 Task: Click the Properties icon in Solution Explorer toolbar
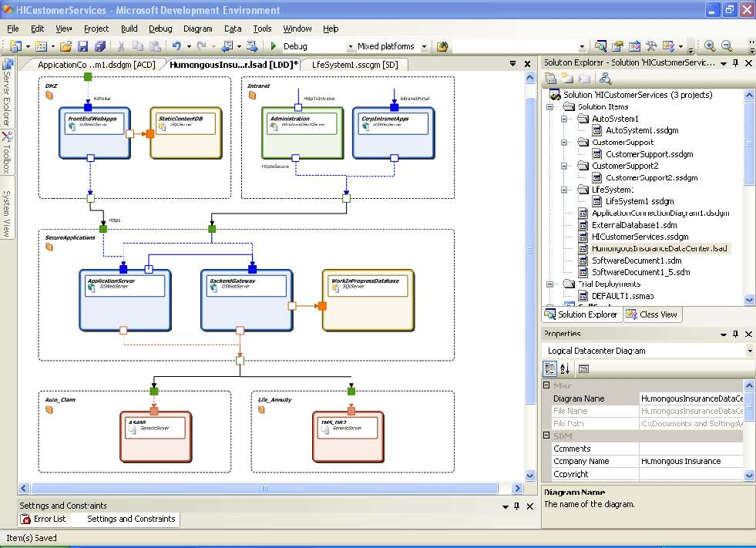[x=550, y=79]
